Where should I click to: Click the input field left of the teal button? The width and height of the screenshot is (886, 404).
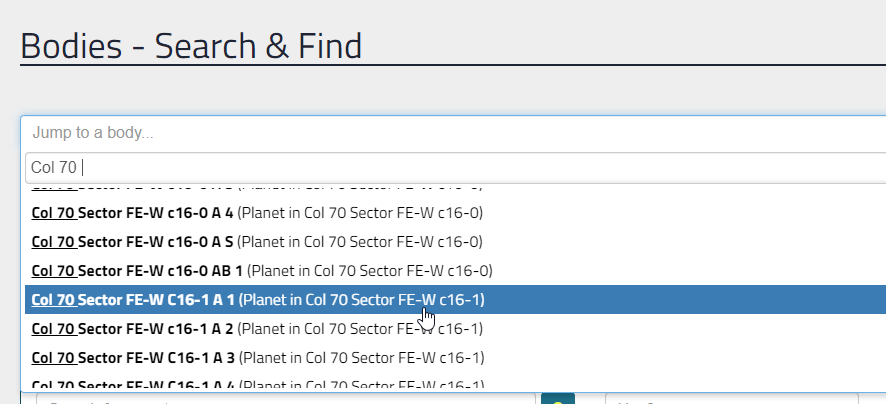pos(286,399)
